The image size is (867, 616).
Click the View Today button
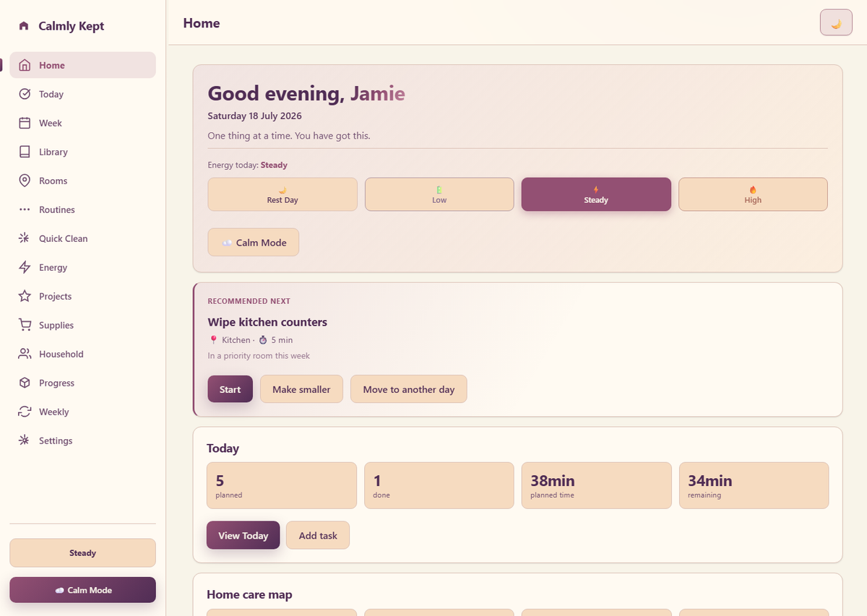[243, 535]
